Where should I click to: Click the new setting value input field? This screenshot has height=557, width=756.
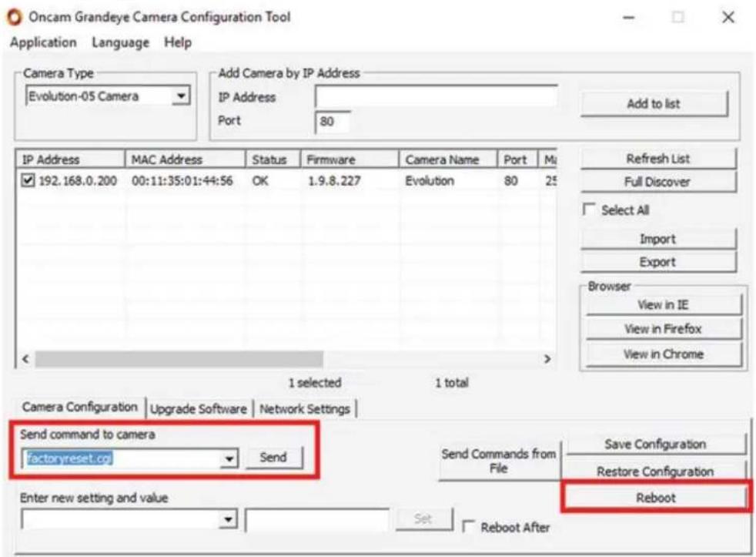pyautogui.click(x=317, y=520)
